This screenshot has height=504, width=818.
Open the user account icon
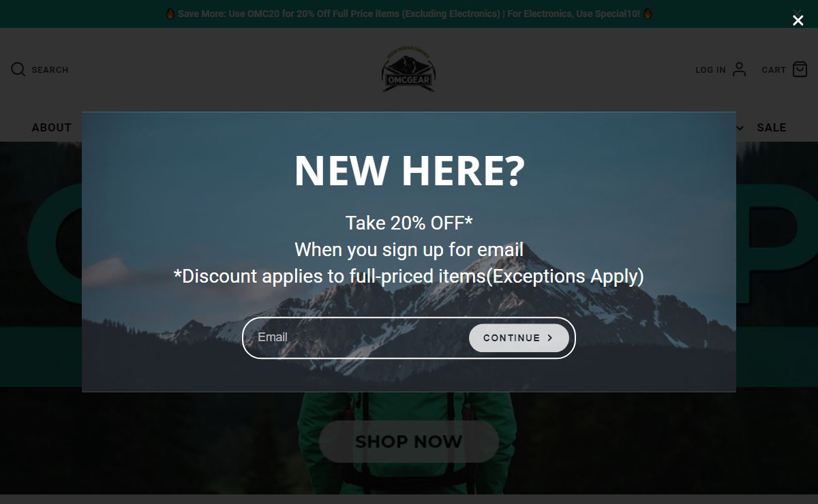coord(740,69)
